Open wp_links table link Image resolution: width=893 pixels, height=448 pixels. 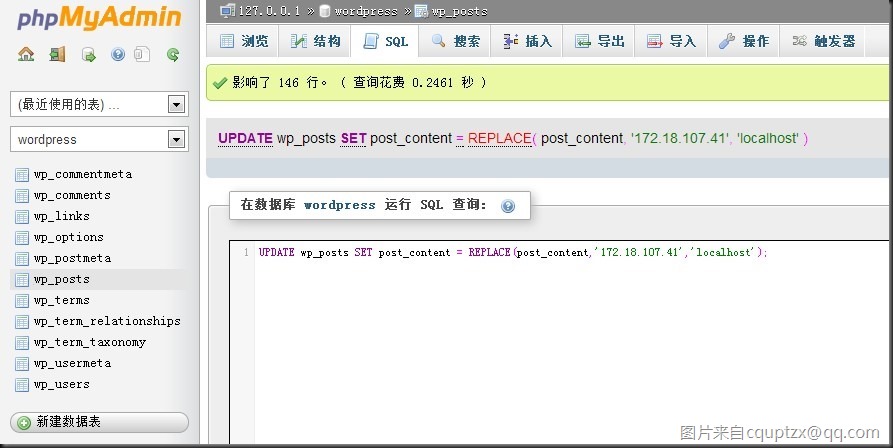click(62, 216)
